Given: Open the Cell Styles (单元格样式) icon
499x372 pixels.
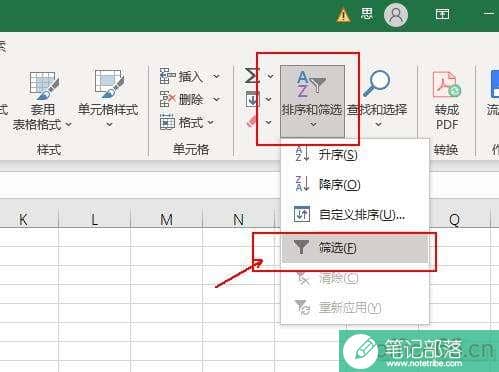Looking at the screenshot, I should pos(109,84).
